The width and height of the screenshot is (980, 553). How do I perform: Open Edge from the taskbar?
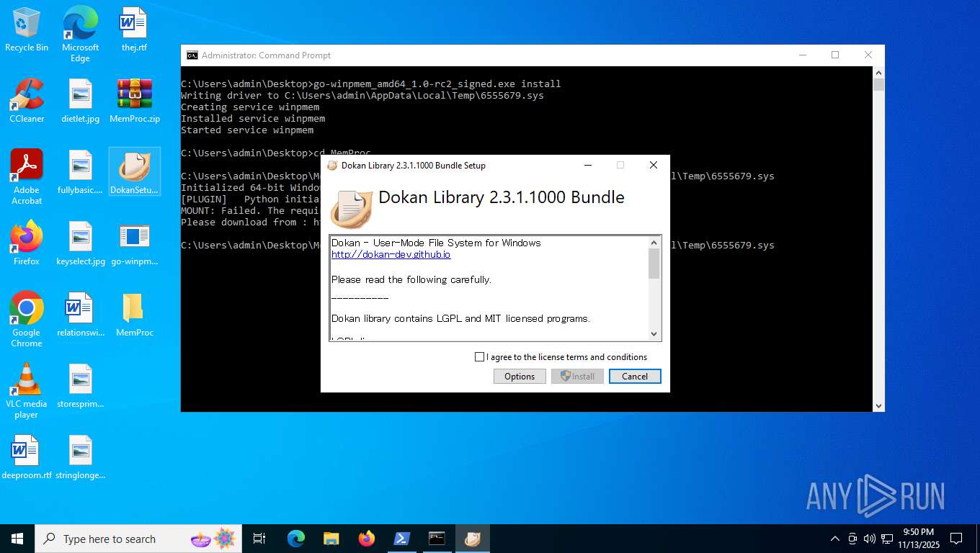tap(296, 539)
